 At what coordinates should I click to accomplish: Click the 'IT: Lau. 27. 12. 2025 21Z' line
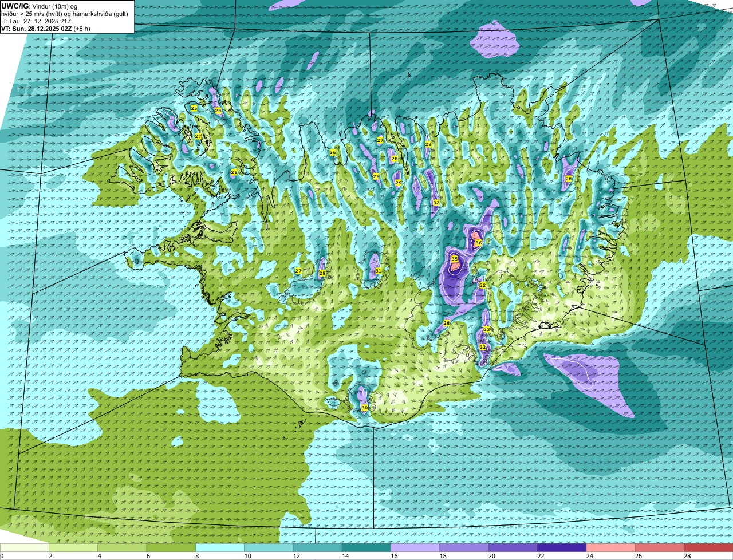37,21
